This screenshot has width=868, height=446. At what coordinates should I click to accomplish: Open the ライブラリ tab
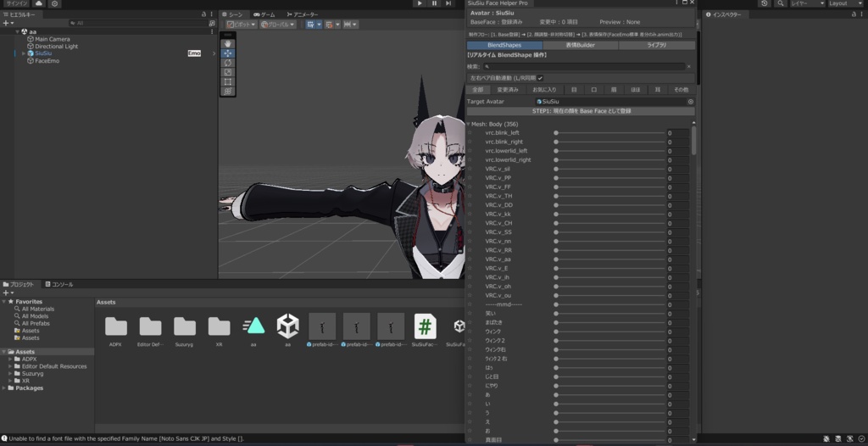tap(657, 45)
